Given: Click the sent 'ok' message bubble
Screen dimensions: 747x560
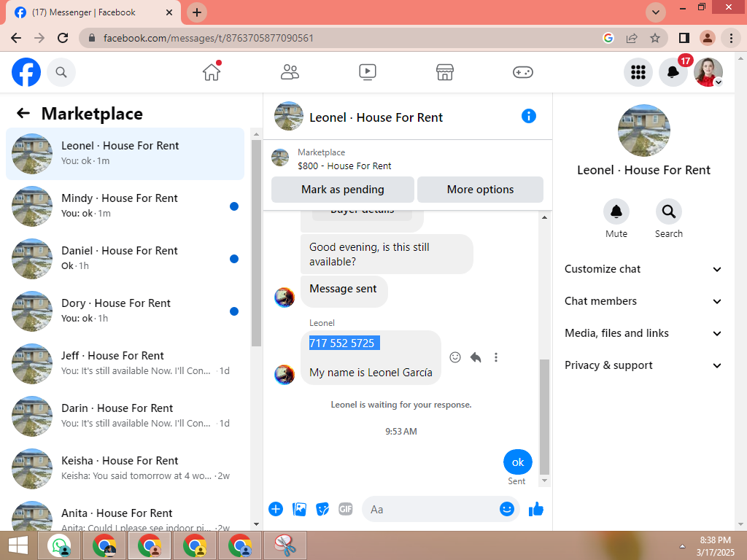Looking at the screenshot, I should [x=517, y=462].
